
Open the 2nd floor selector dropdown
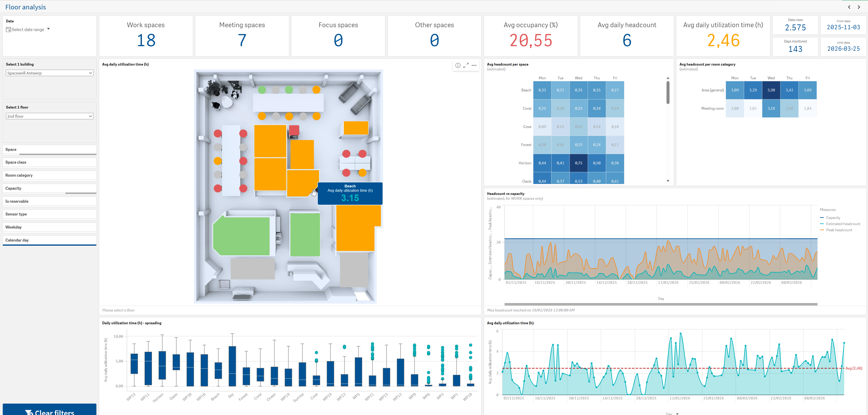point(50,116)
